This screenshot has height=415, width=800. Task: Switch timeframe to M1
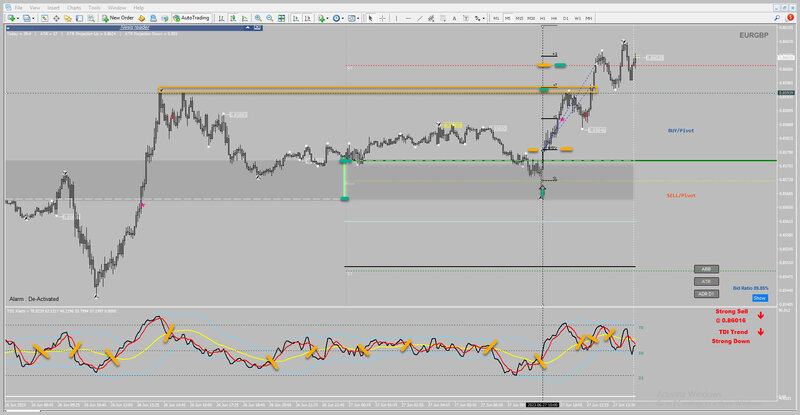(496, 18)
